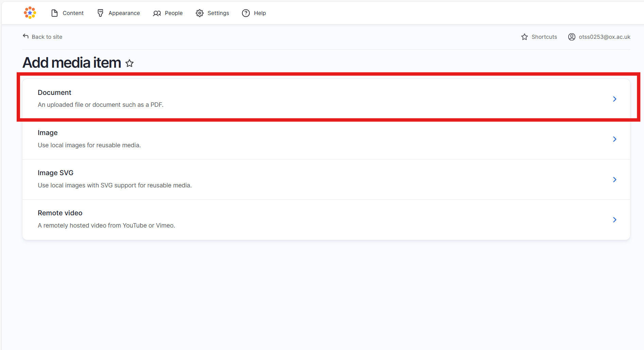Open the Content menu
Image resolution: width=644 pixels, height=350 pixels.
click(x=73, y=13)
